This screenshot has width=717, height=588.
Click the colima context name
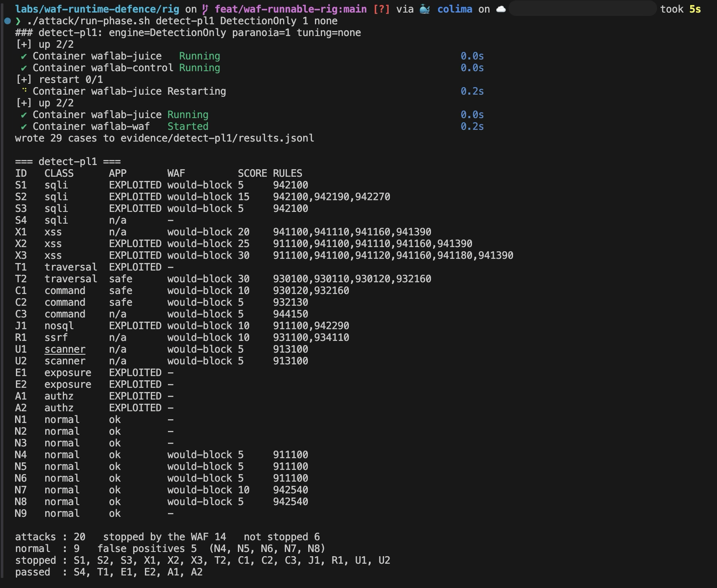(x=455, y=9)
